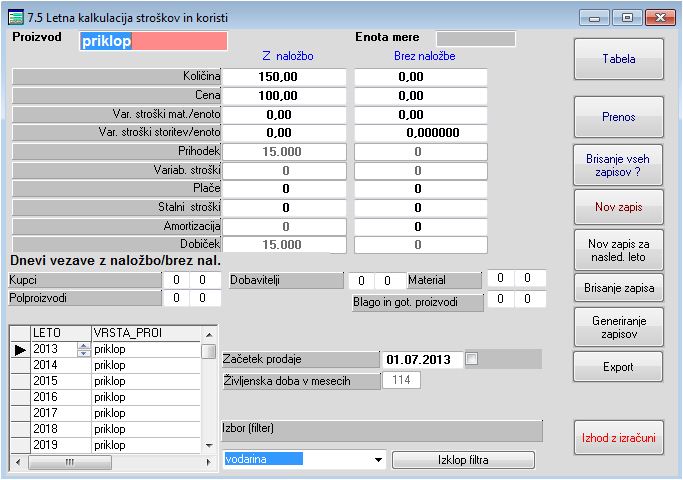Turn off filter with Izklop filtra
This screenshot has height=480, width=683.
coord(463,460)
